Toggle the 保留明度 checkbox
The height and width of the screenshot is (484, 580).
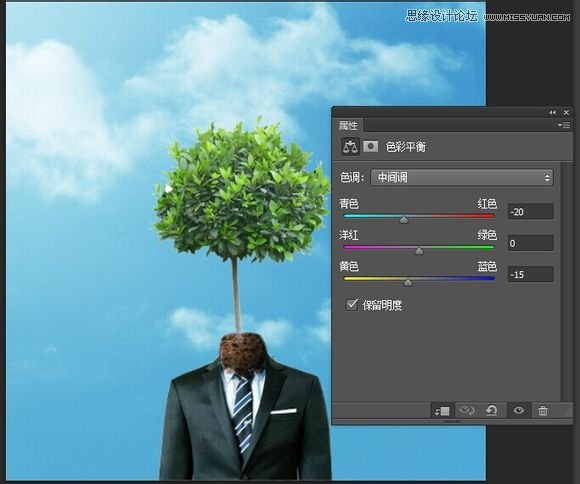(351, 305)
